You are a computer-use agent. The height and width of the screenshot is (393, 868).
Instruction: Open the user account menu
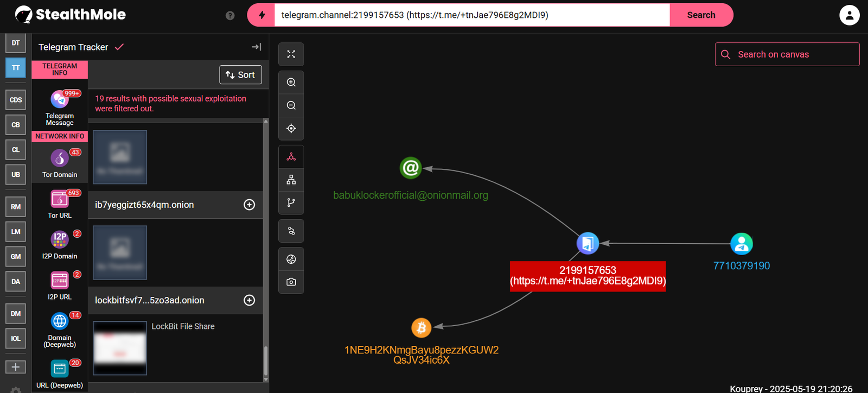tap(850, 15)
